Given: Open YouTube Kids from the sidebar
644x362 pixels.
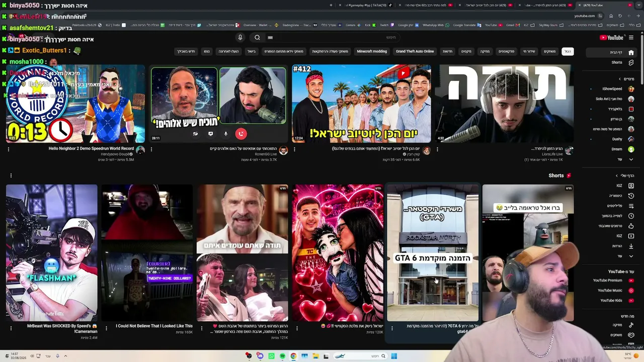Looking at the screenshot, I should (612, 301).
